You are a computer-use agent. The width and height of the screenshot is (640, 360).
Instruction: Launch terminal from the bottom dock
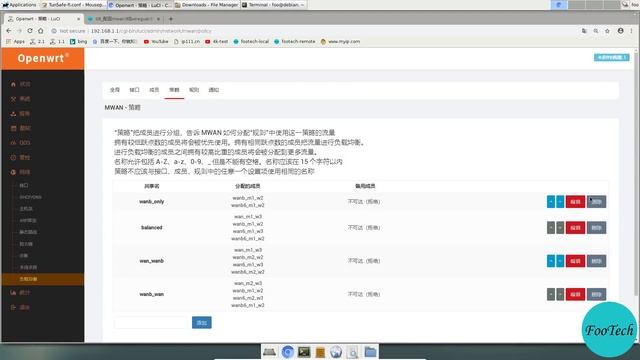tap(304, 351)
